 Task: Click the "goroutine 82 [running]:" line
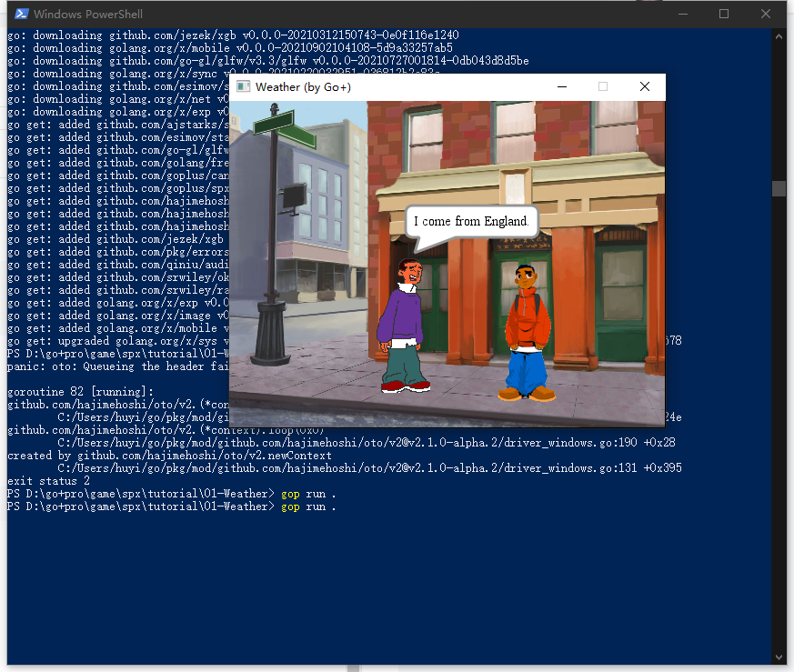point(80,392)
